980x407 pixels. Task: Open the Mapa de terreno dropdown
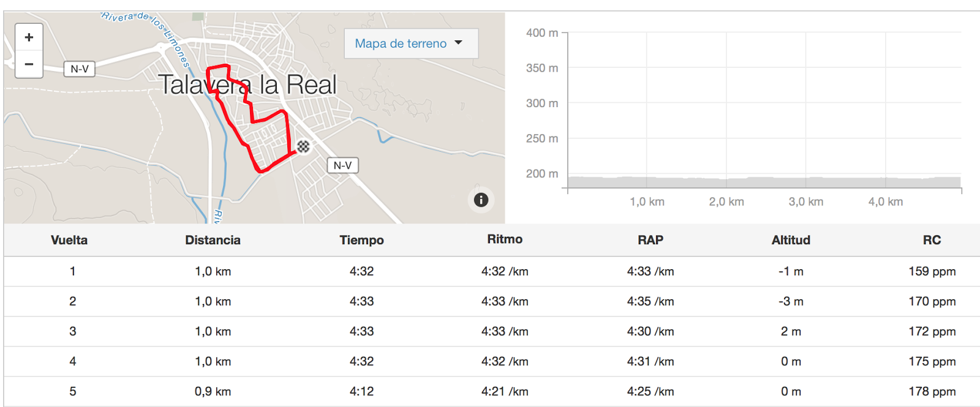pos(401,43)
